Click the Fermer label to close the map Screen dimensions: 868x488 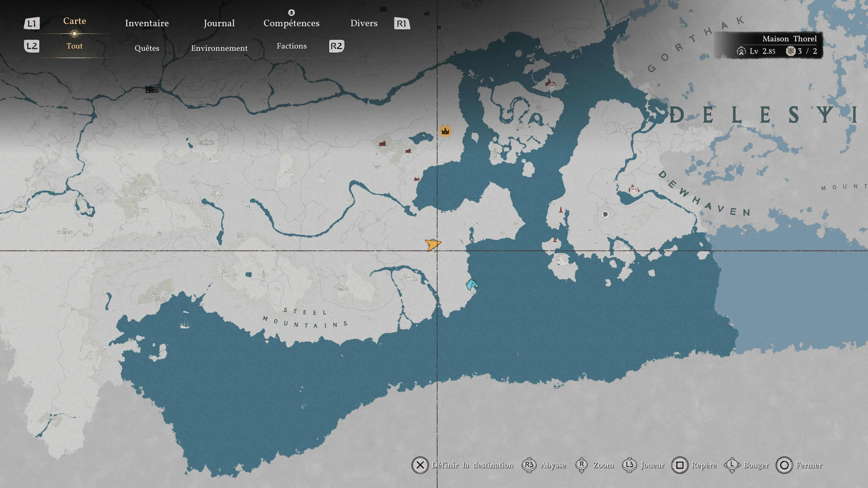point(809,465)
